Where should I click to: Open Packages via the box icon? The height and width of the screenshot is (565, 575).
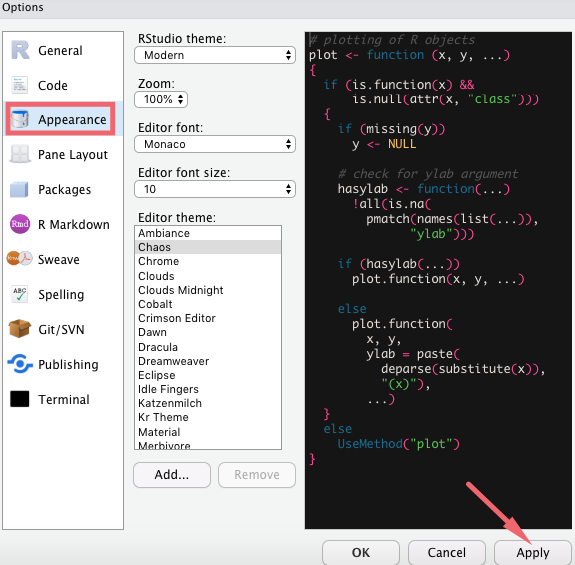click(19, 189)
